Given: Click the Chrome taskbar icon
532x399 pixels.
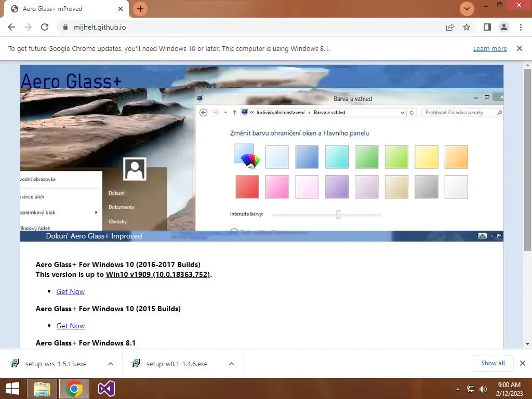Looking at the screenshot, I should coord(74,389).
